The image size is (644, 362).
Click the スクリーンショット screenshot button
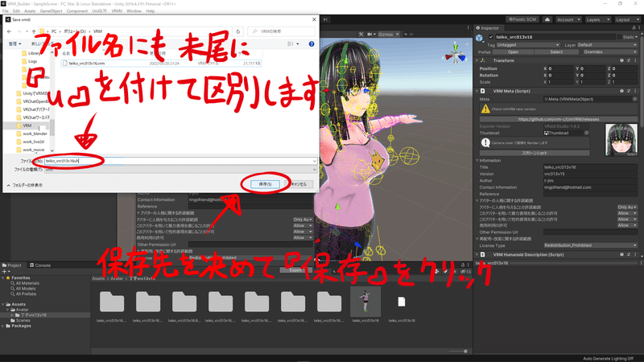(x=535, y=153)
